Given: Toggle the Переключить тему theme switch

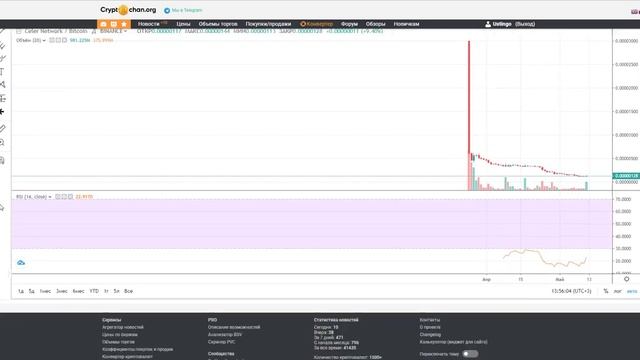Looking at the screenshot, I should pyautogui.click(x=470, y=354).
